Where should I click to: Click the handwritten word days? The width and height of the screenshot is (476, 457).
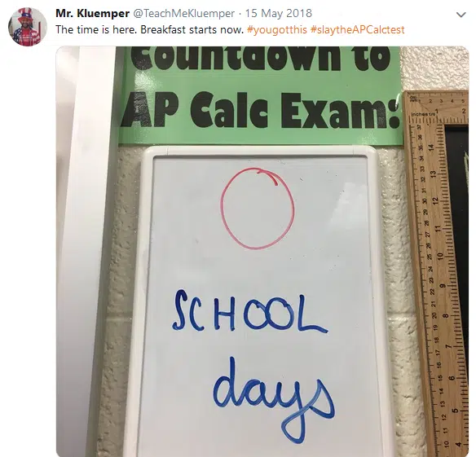tap(273, 399)
